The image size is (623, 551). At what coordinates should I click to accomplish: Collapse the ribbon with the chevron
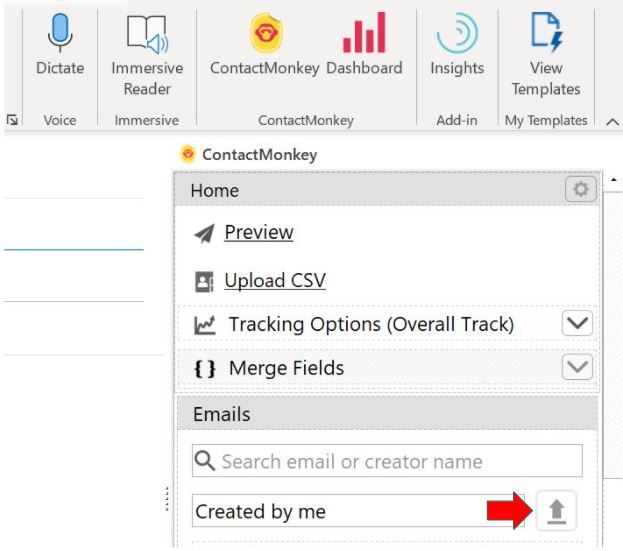(x=612, y=122)
